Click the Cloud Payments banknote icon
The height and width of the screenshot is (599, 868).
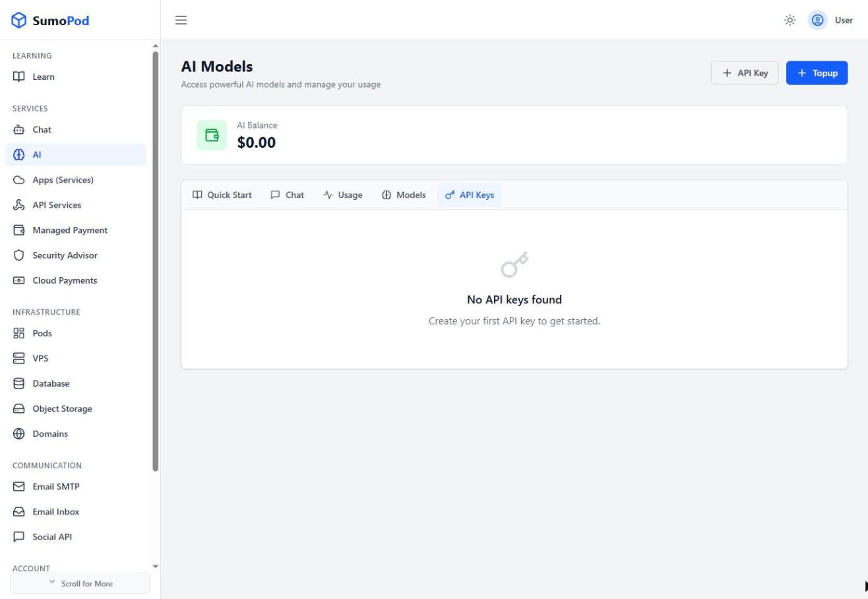click(19, 280)
